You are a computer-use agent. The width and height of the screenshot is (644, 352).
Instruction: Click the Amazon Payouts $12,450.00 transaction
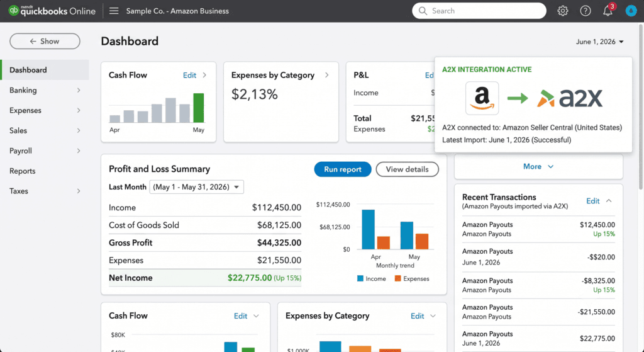[538, 229]
